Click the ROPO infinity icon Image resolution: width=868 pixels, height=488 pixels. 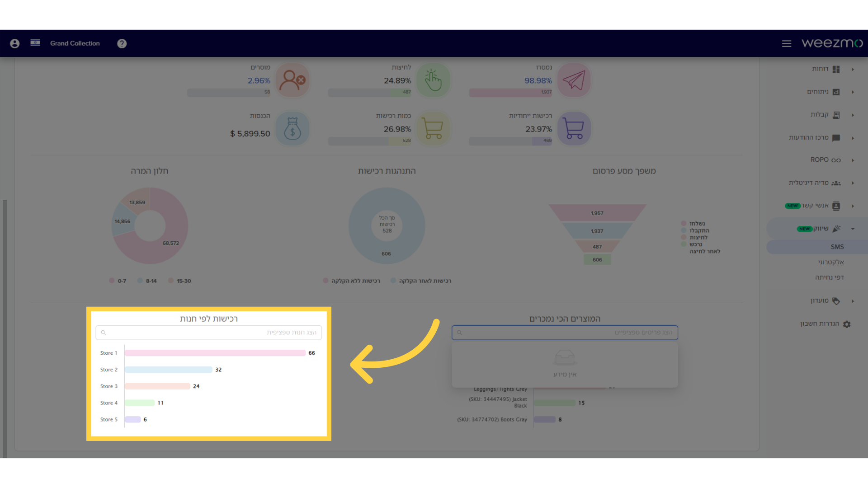[836, 160]
